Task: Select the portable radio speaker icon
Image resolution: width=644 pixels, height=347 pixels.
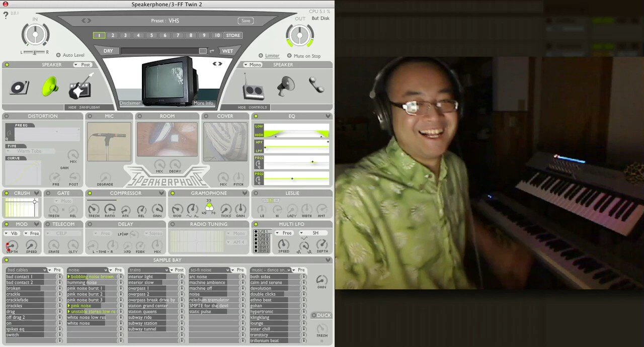Action: pyautogui.click(x=253, y=88)
